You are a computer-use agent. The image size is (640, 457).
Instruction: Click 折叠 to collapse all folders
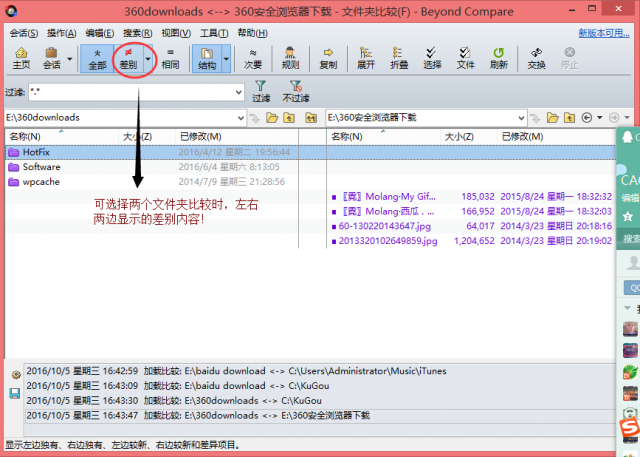pyautogui.click(x=399, y=58)
